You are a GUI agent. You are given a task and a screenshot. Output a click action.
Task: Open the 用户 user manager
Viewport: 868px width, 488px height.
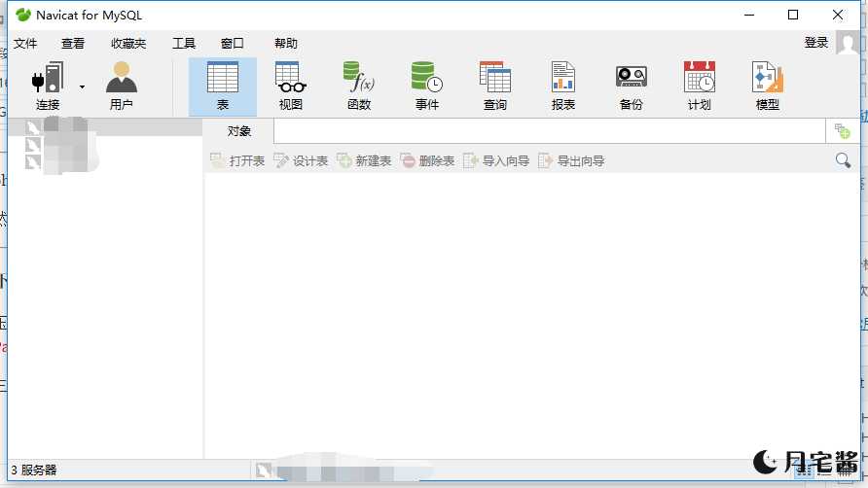[x=122, y=87]
